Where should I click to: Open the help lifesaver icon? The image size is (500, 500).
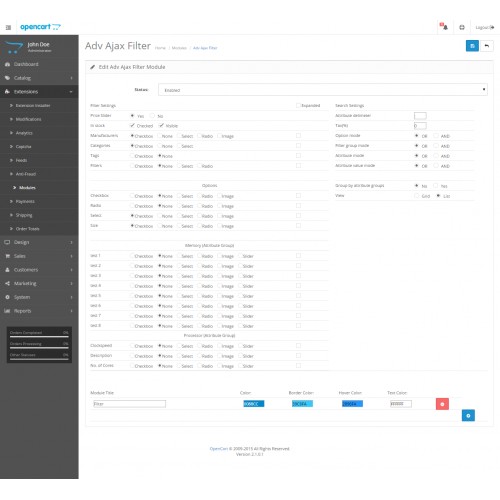point(462,27)
